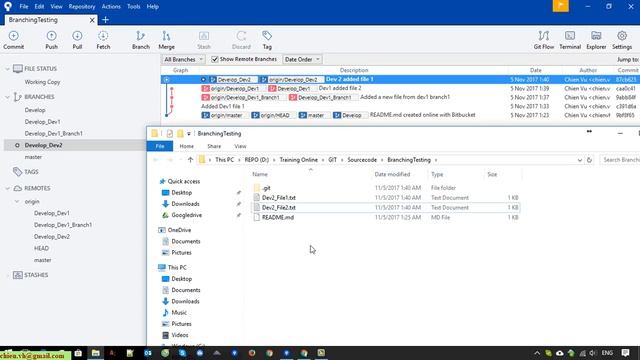Select file README.md in Explorer
This screenshot has width=640, height=360.
point(278,218)
